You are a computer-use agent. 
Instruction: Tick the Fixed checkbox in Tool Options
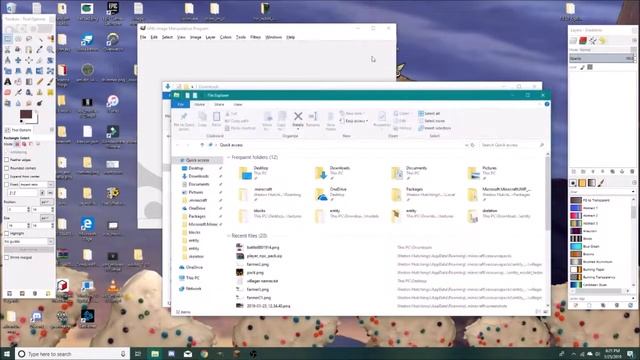7,184
